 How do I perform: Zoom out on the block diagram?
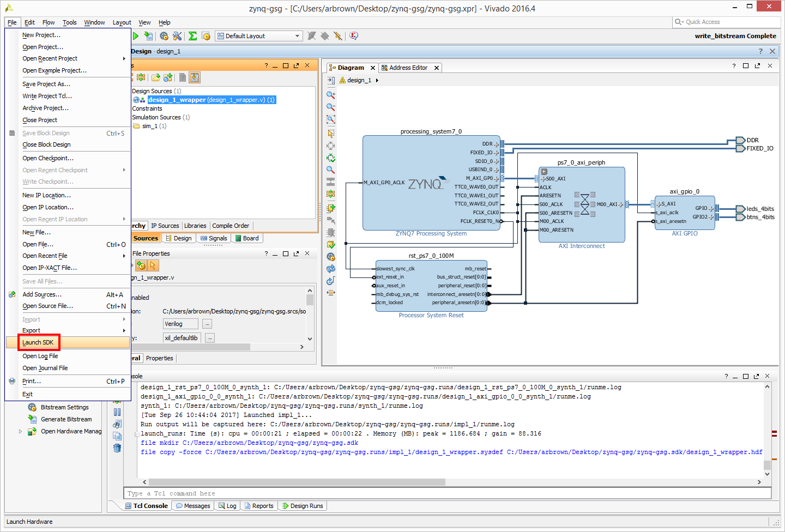[x=330, y=107]
